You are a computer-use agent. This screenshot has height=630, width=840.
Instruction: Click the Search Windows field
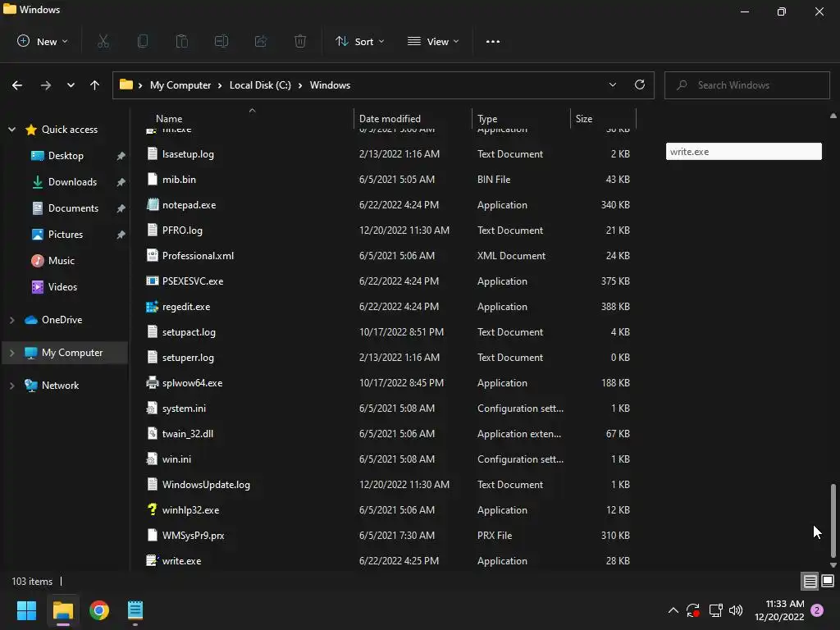click(746, 85)
